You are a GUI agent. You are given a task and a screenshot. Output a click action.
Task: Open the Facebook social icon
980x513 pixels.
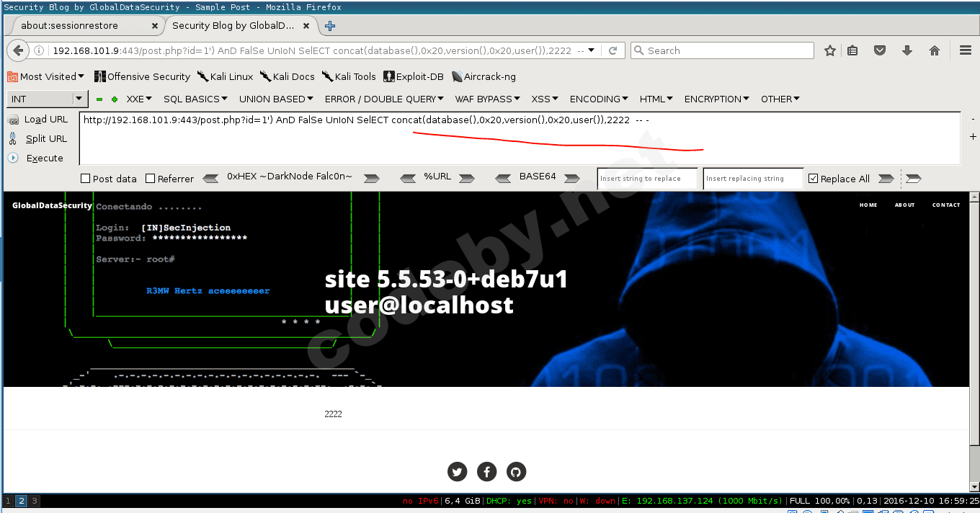487,472
